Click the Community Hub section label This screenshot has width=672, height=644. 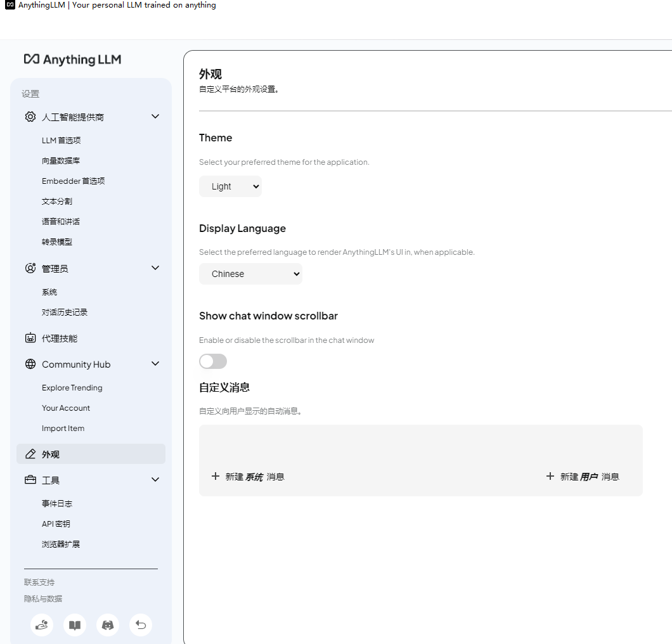click(76, 364)
